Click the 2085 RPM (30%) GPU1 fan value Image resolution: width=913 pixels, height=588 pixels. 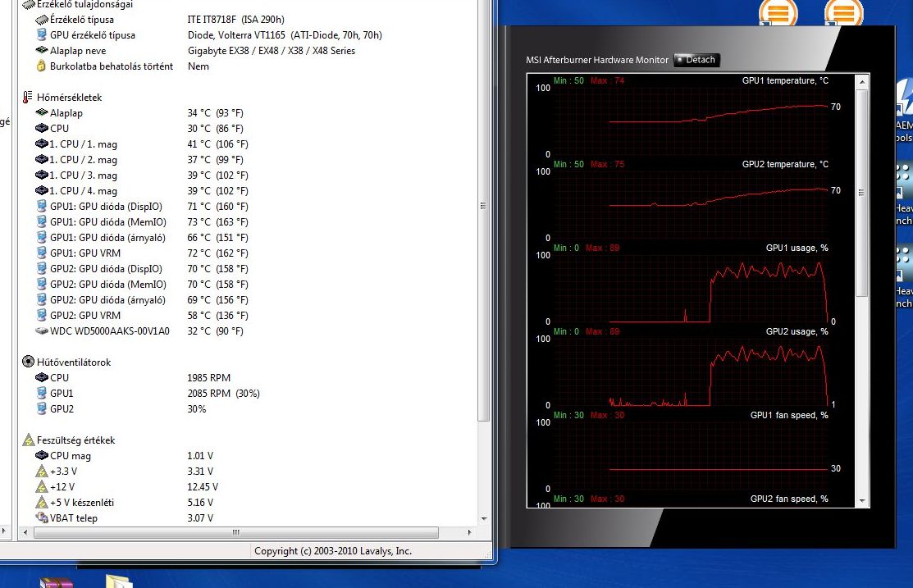(224, 394)
